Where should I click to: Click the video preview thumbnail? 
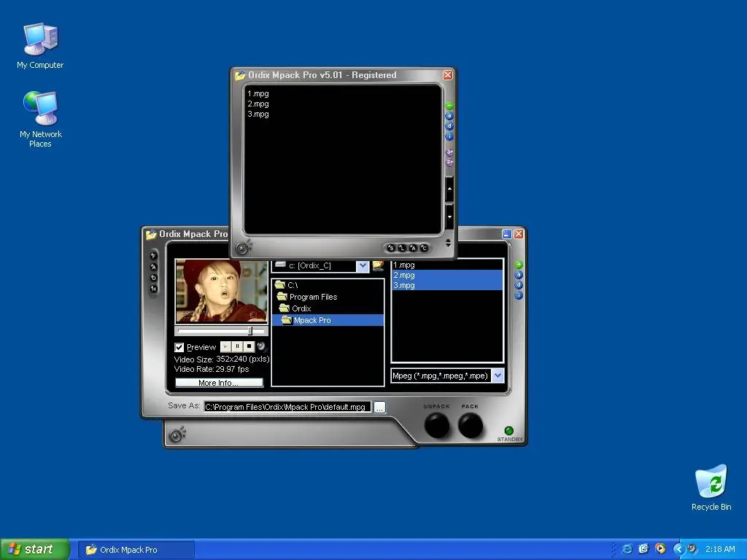tap(222, 291)
